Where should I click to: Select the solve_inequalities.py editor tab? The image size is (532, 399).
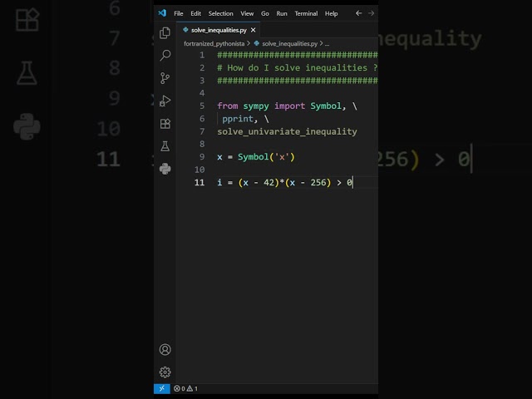[219, 30]
